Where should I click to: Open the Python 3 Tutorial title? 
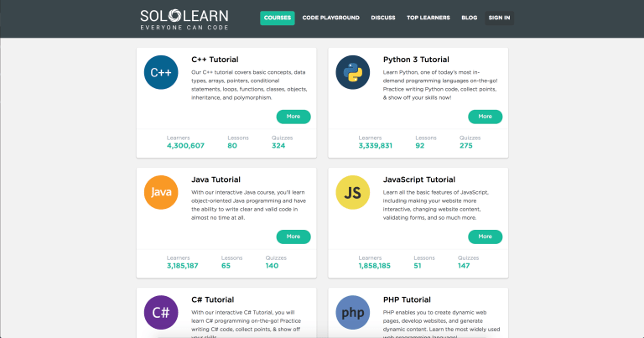click(416, 60)
